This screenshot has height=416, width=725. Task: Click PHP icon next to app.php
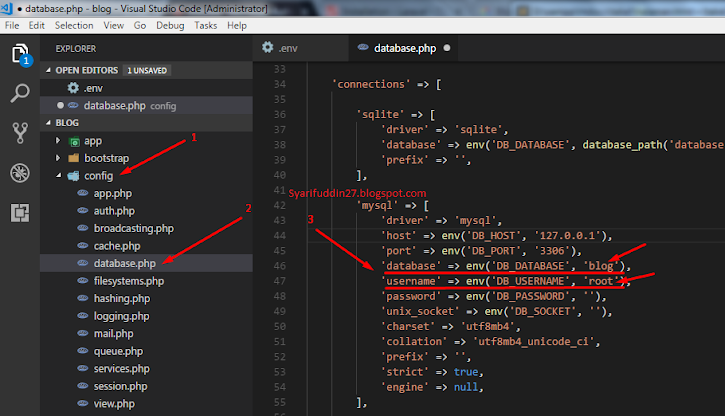(83, 193)
